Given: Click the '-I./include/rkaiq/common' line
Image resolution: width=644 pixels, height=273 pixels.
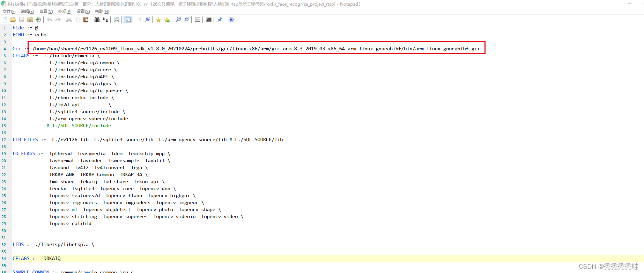Looking at the screenshot, I should pos(83,63).
